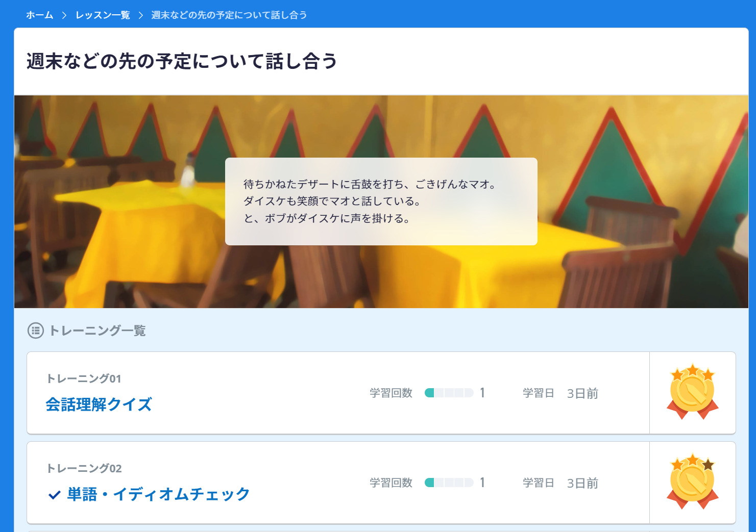Viewport: 756px width, 532px height.
Task: Click count 1 in トレーニング01 row
Action: (x=482, y=393)
